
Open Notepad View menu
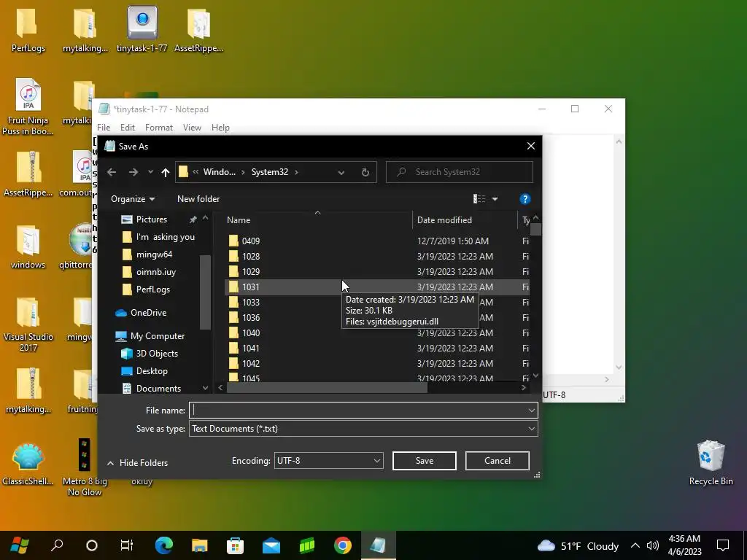192,128
